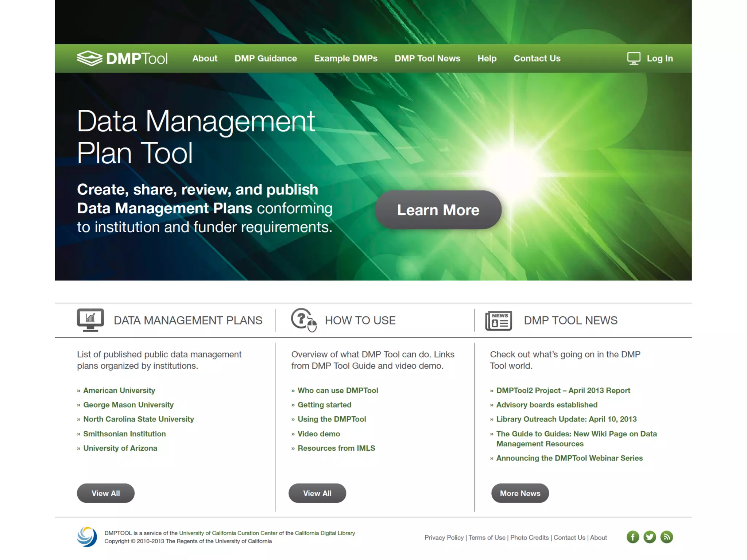Open the RSS feed icon
Image resolution: width=747 pixels, height=560 pixels.
tap(666, 537)
